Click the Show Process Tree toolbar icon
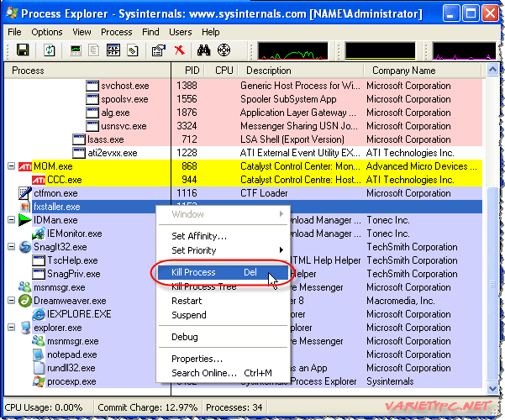The height and width of the screenshot is (420, 505). click(94, 50)
